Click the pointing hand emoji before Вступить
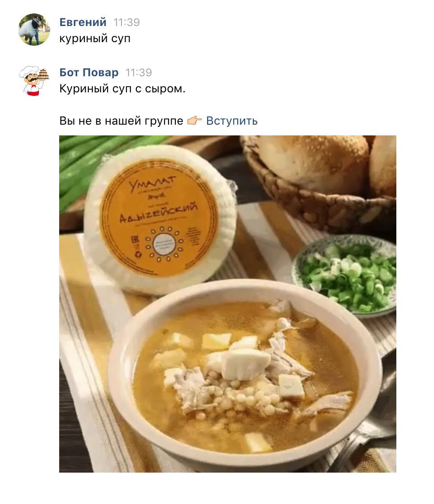Image resolution: width=434 pixels, height=504 pixels. pos(195,121)
